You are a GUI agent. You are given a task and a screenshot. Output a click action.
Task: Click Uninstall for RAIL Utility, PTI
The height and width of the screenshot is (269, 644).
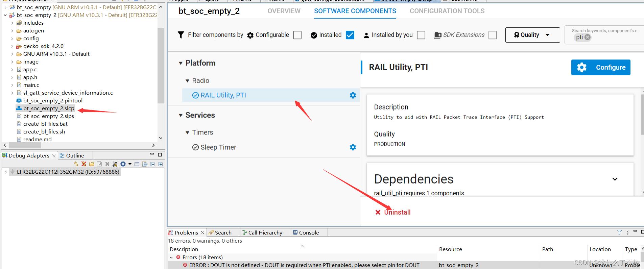tap(393, 212)
